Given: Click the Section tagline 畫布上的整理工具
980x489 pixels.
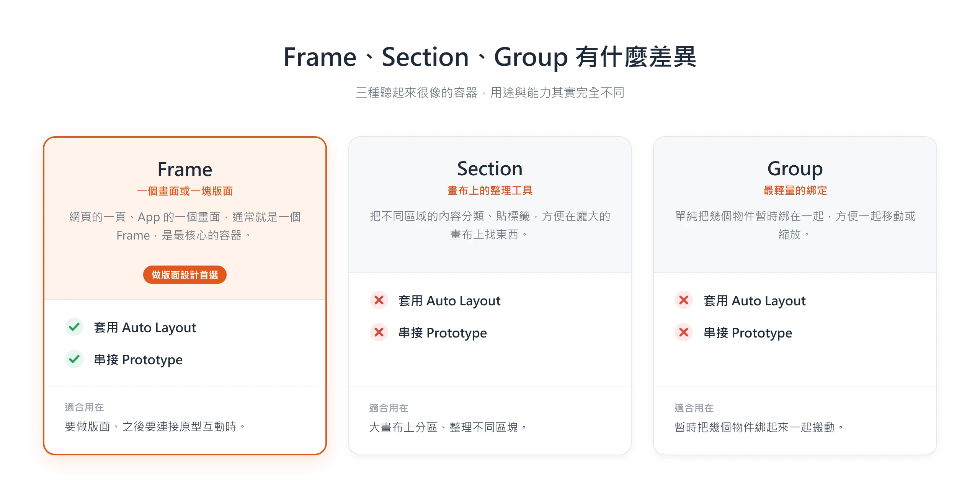Looking at the screenshot, I should [490, 191].
